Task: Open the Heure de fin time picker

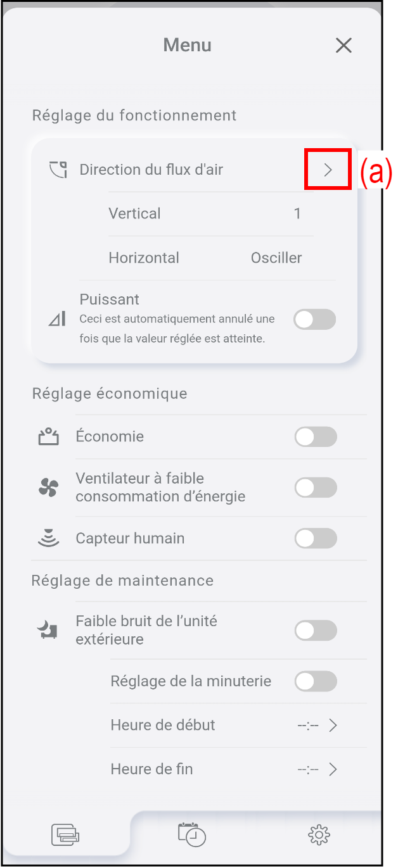Action: click(x=318, y=770)
